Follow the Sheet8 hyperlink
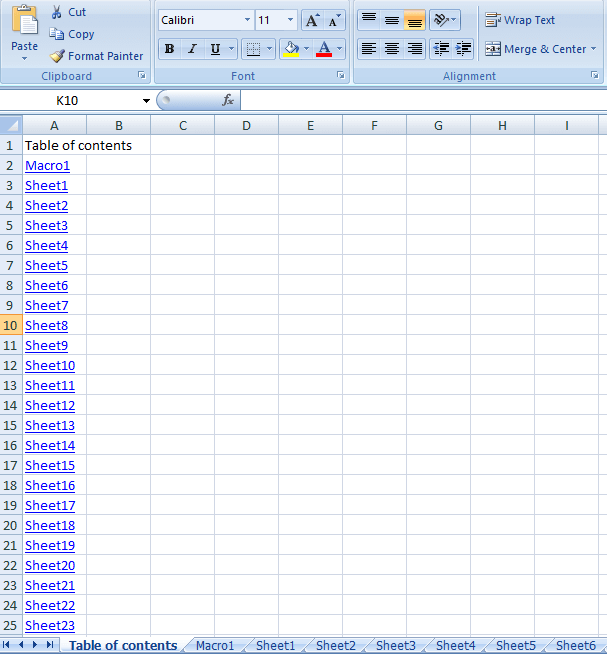The height and width of the screenshot is (655, 607). [x=46, y=326]
